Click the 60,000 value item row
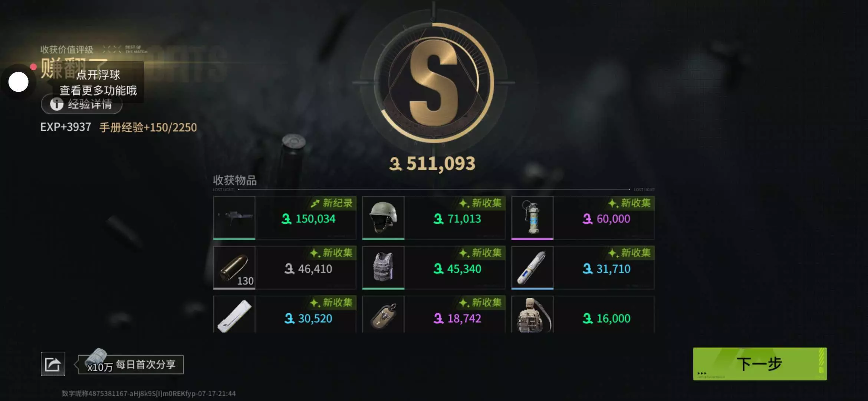 [x=583, y=218]
